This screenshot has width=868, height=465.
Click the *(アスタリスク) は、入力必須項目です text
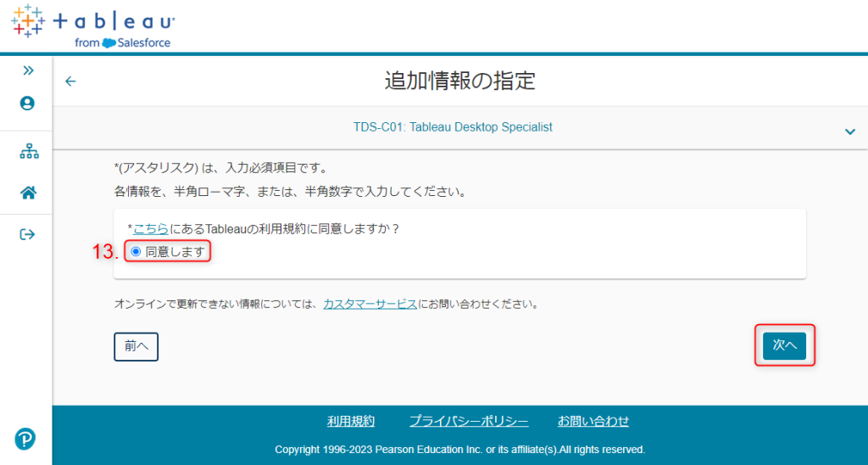[x=220, y=167]
